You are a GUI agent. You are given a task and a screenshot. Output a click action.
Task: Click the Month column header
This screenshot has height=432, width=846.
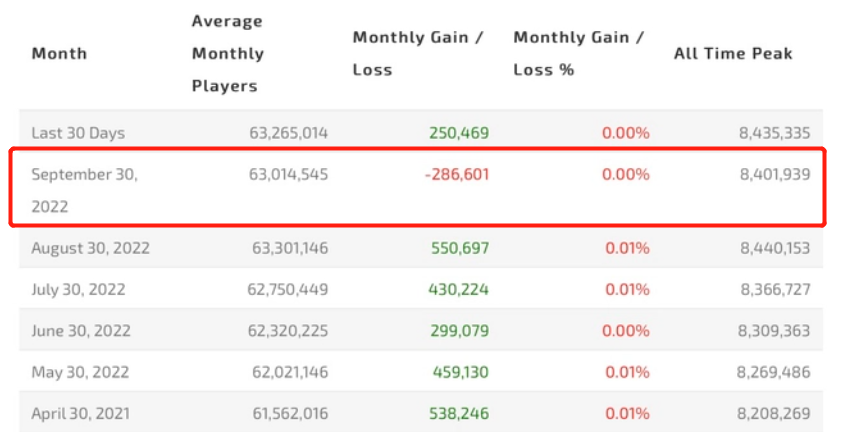(x=59, y=54)
